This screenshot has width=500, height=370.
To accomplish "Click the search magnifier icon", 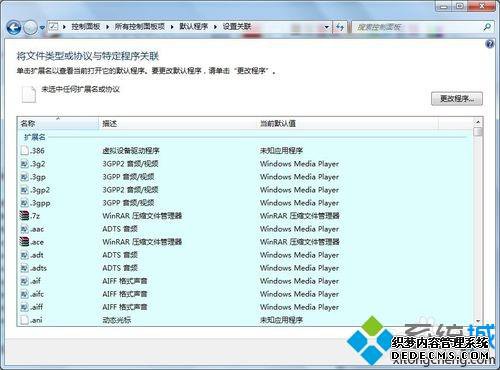I will pyautogui.click(x=487, y=27).
